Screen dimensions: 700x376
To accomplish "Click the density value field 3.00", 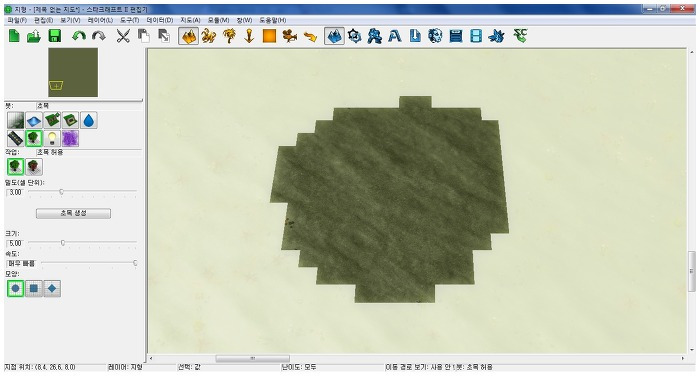I will pyautogui.click(x=15, y=192).
